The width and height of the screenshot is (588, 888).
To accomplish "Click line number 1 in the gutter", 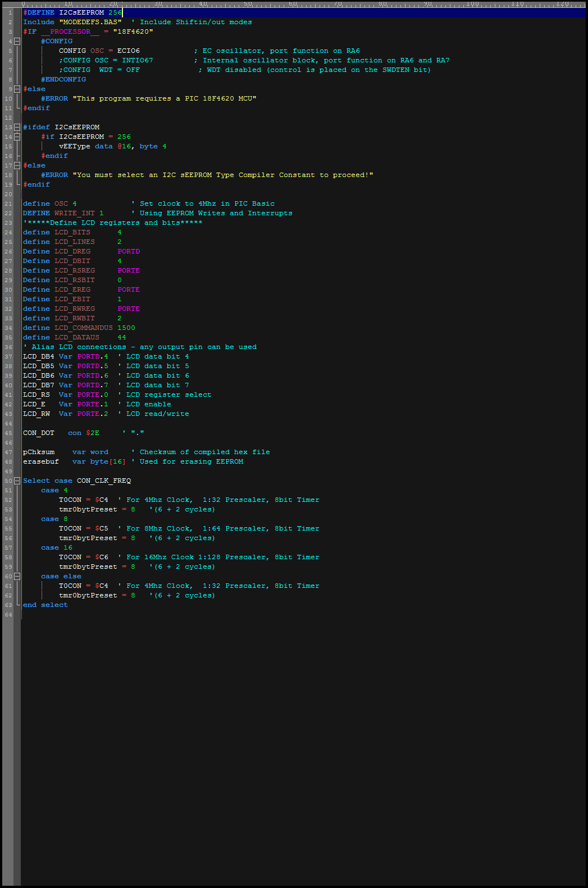I will coord(10,12).
